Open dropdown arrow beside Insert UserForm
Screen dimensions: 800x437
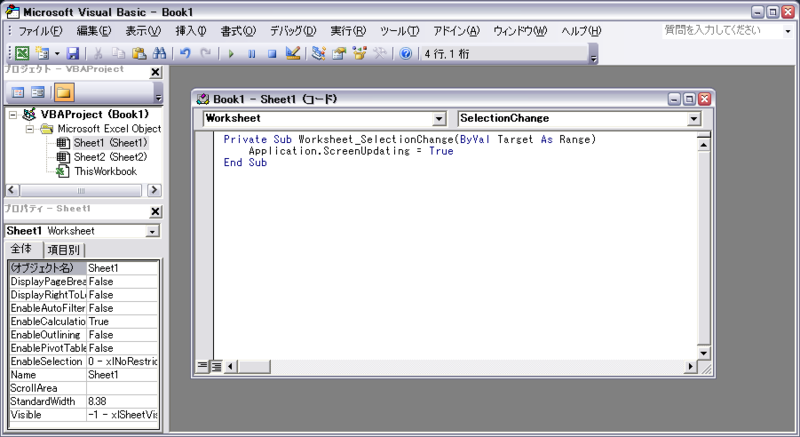57,53
